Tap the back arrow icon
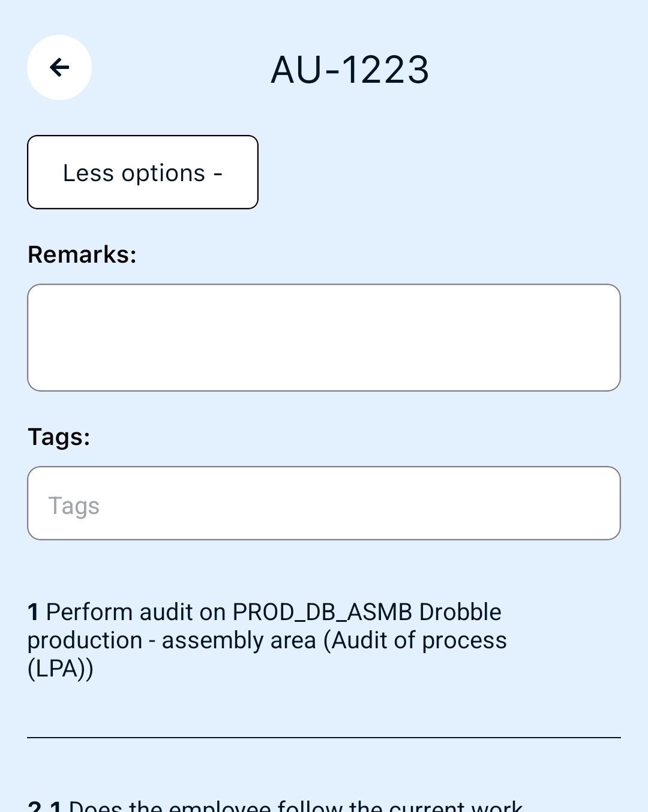The width and height of the screenshot is (648, 812). [x=59, y=67]
